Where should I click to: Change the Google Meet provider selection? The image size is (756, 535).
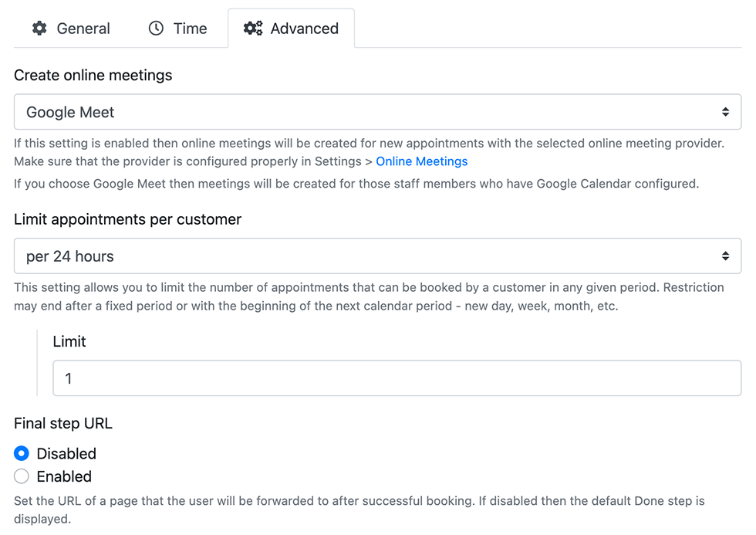(378, 111)
